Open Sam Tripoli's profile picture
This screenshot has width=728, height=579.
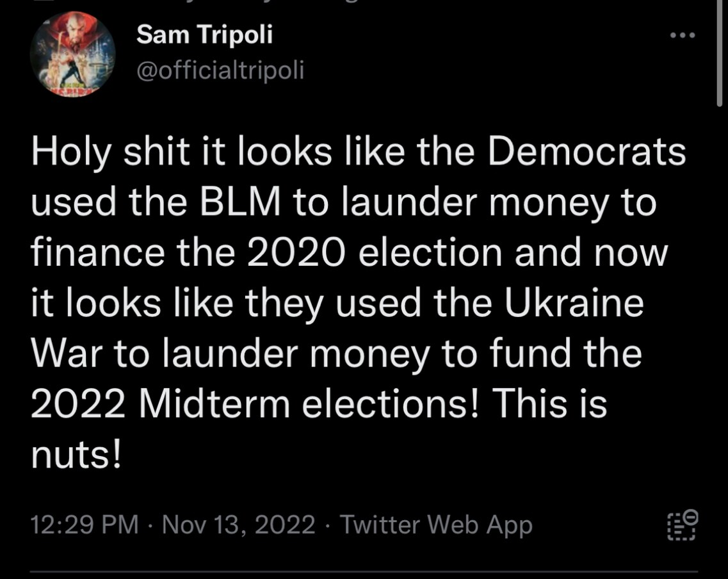[x=72, y=54]
